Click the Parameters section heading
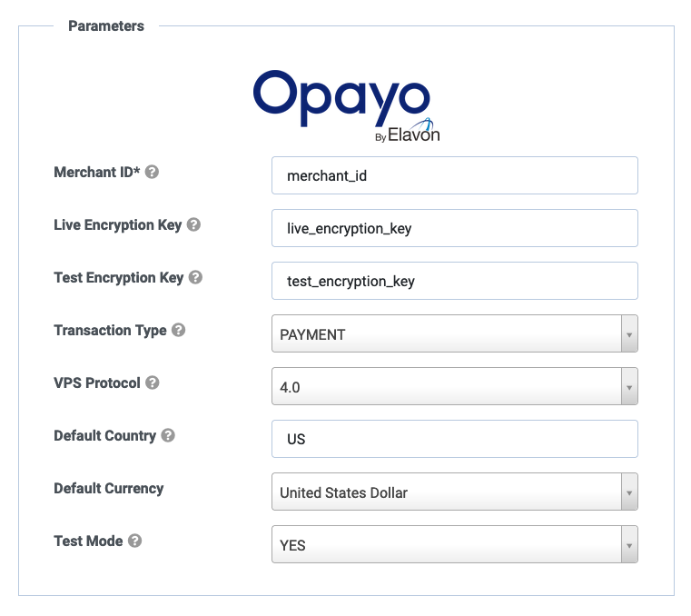The image size is (691, 616). 106,25
